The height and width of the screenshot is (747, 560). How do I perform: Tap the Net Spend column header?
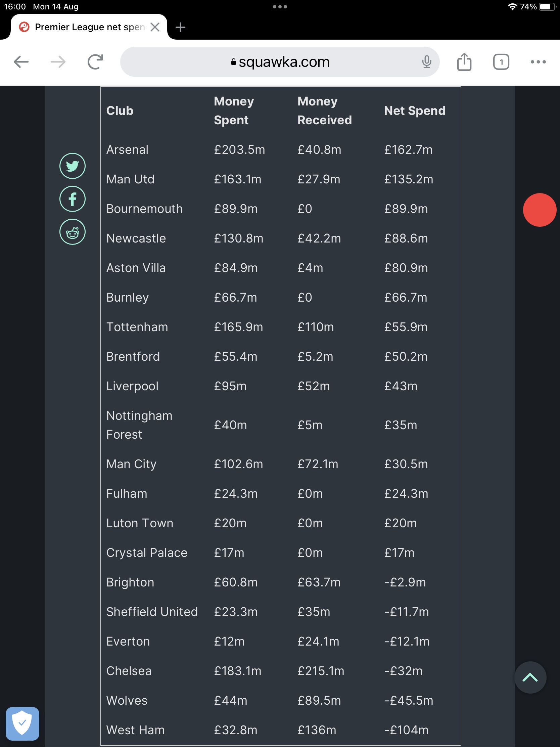tap(415, 111)
